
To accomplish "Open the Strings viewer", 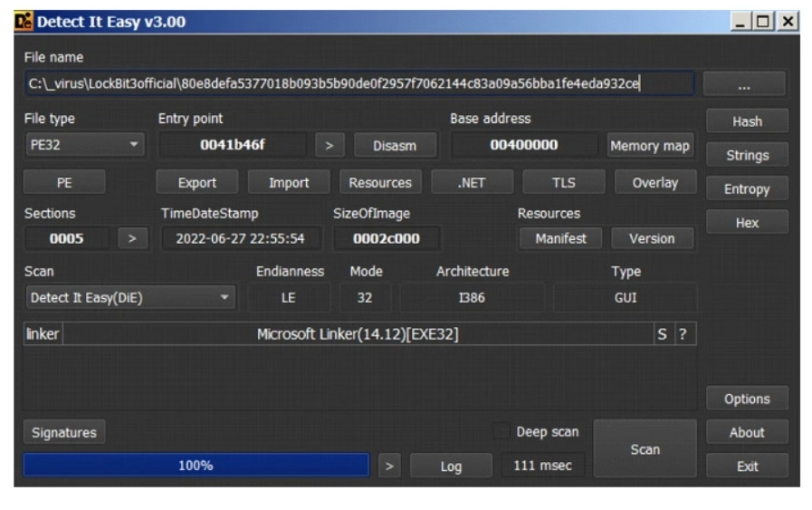I will [x=747, y=155].
